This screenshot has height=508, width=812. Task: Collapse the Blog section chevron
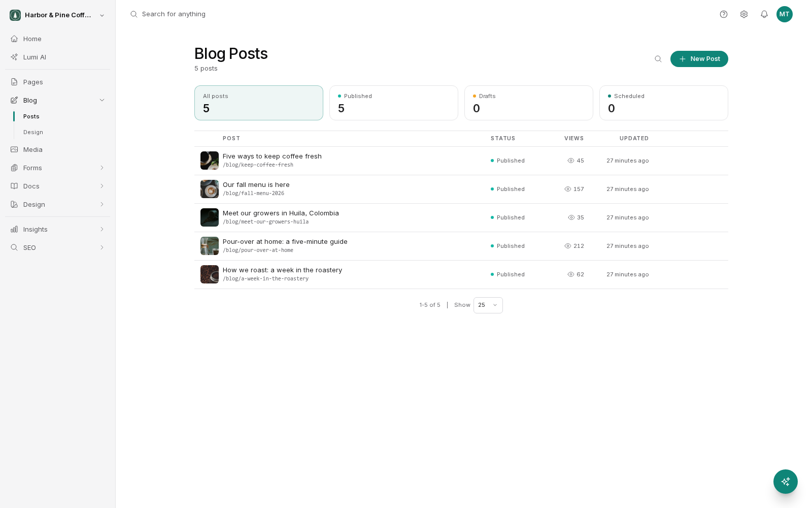[x=102, y=100]
